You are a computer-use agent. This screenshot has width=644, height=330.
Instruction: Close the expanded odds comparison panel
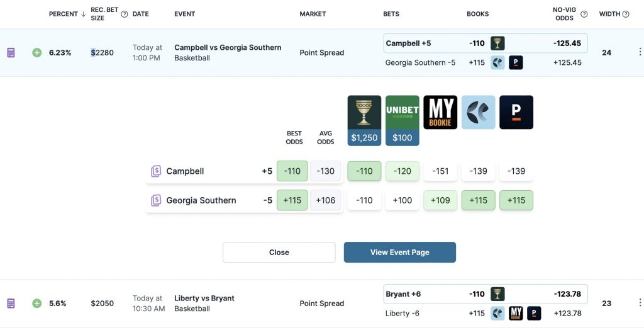[279, 253]
